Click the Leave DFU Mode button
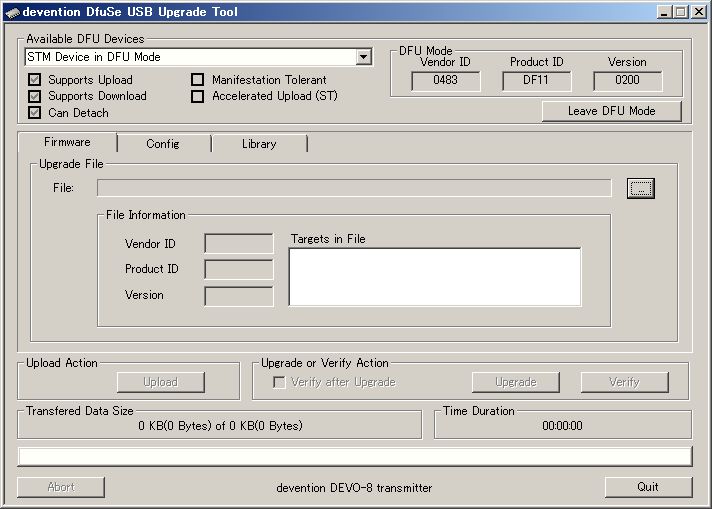Image resolution: width=712 pixels, height=509 pixels. [x=612, y=111]
